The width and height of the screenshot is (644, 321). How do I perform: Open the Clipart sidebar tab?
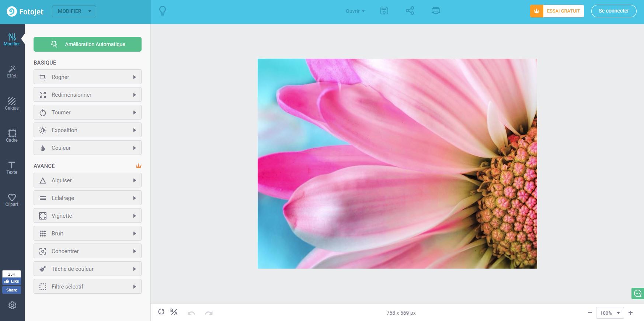tap(12, 200)
